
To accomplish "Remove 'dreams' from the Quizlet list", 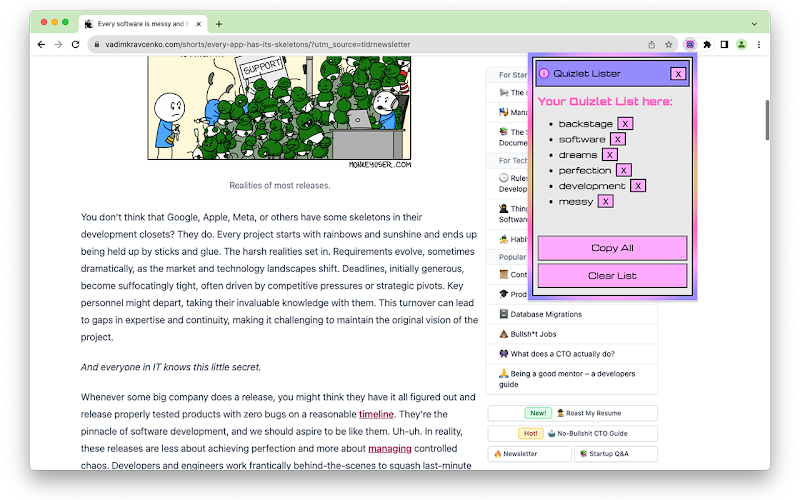I will (610, 155).
